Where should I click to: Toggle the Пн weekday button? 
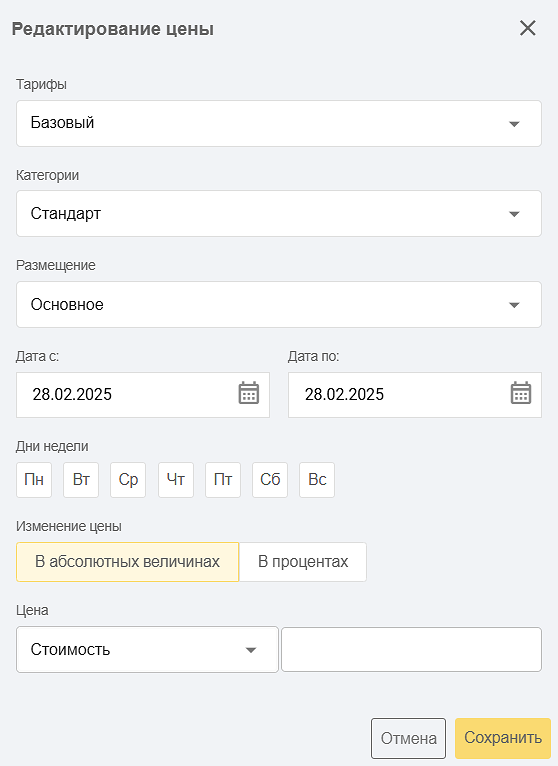point(34,480)
